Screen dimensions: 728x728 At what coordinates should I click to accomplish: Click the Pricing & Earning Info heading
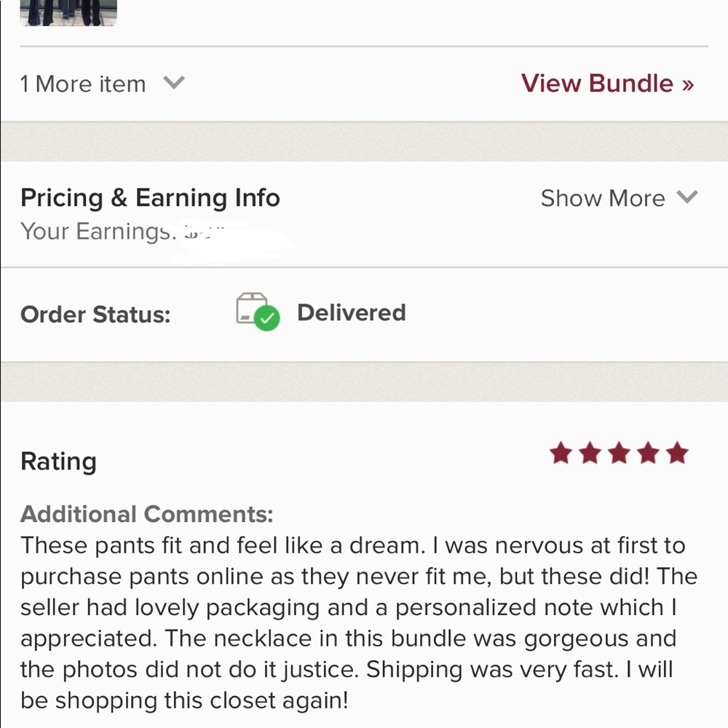click(150, 198)
